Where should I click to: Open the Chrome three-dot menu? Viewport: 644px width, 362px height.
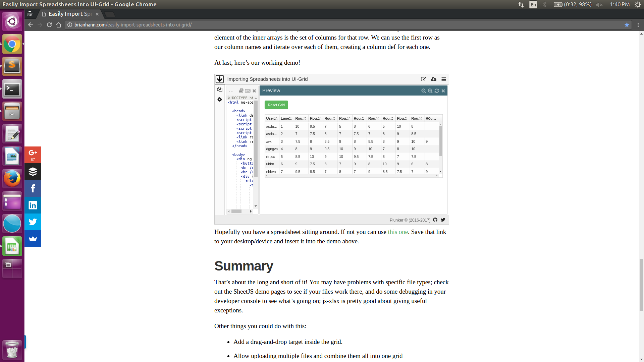638,25
